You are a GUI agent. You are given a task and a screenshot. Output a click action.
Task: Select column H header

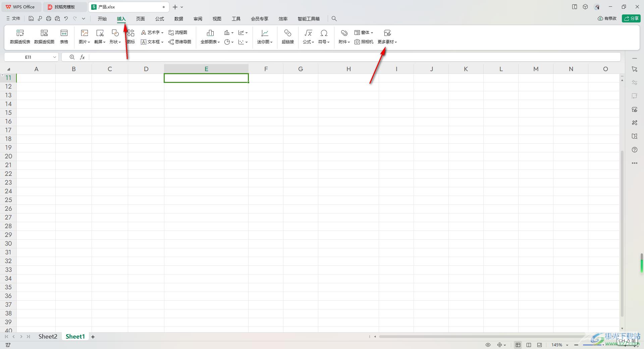(348, 69)
